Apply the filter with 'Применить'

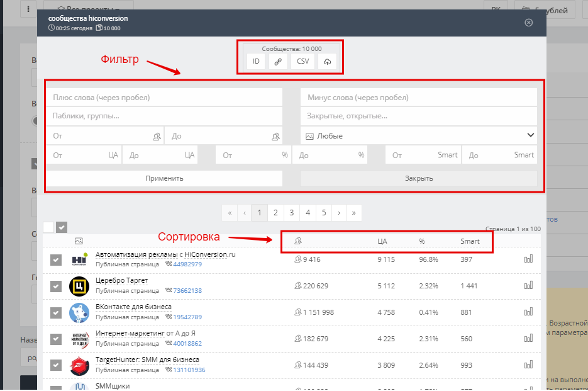(164, 178)
